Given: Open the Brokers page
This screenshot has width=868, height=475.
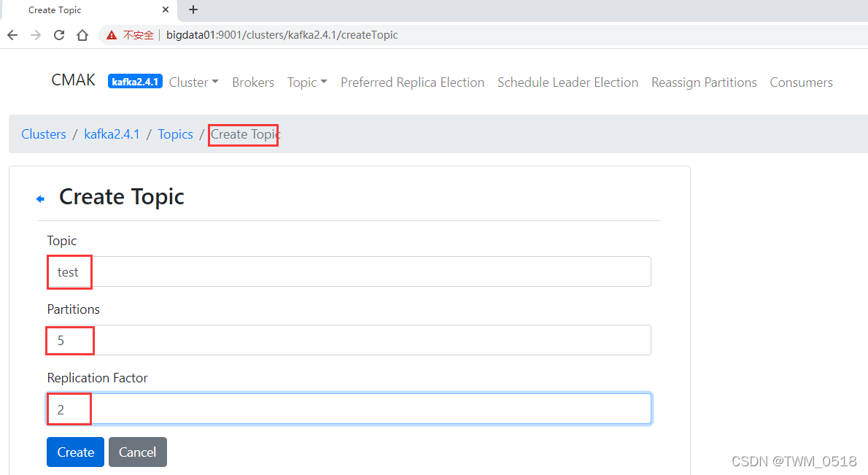Looking at the screenshot, I should tap(253, 82).
